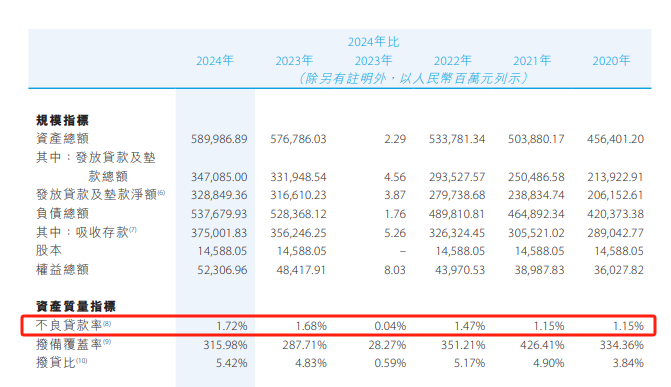The image size is (671, 387).
Task: Click the currency unit note in header
Action: pos(413,78)
